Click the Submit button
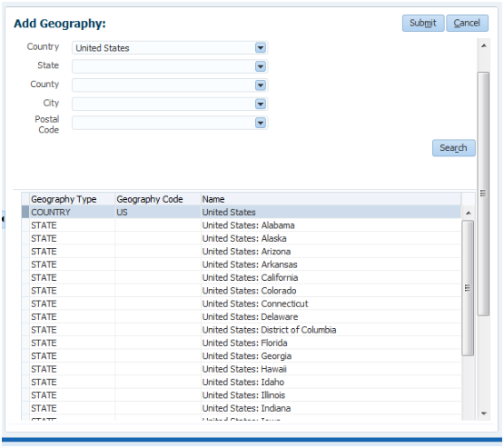 423,23
